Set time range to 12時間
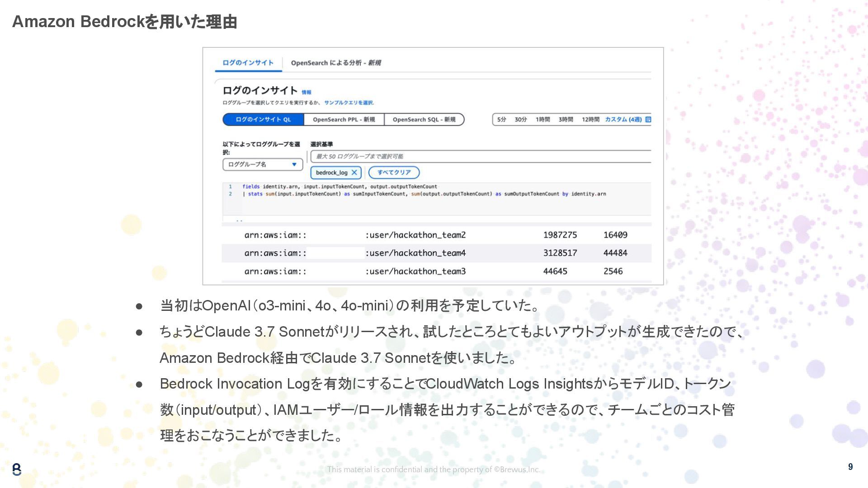 590,120
